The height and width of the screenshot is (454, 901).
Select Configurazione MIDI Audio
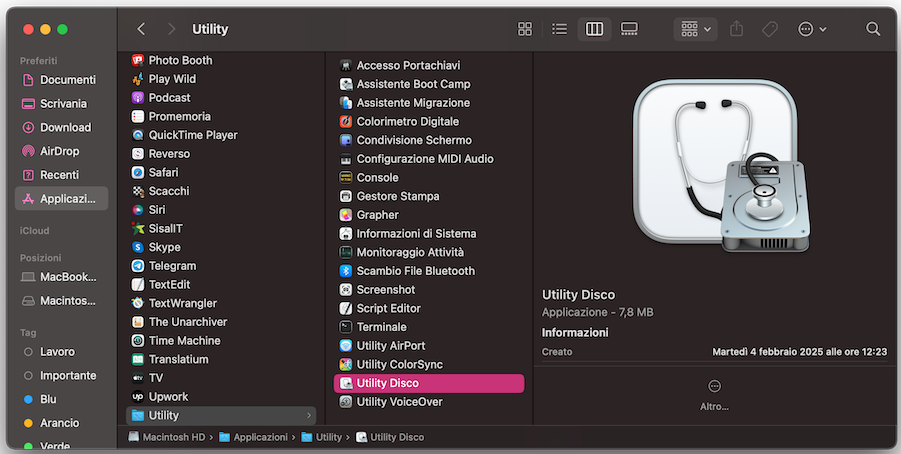pos(429,159)
